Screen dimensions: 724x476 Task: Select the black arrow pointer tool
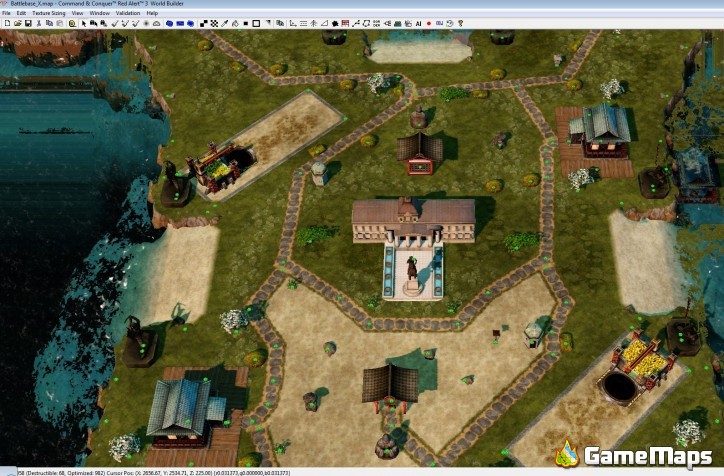[84, 23]
